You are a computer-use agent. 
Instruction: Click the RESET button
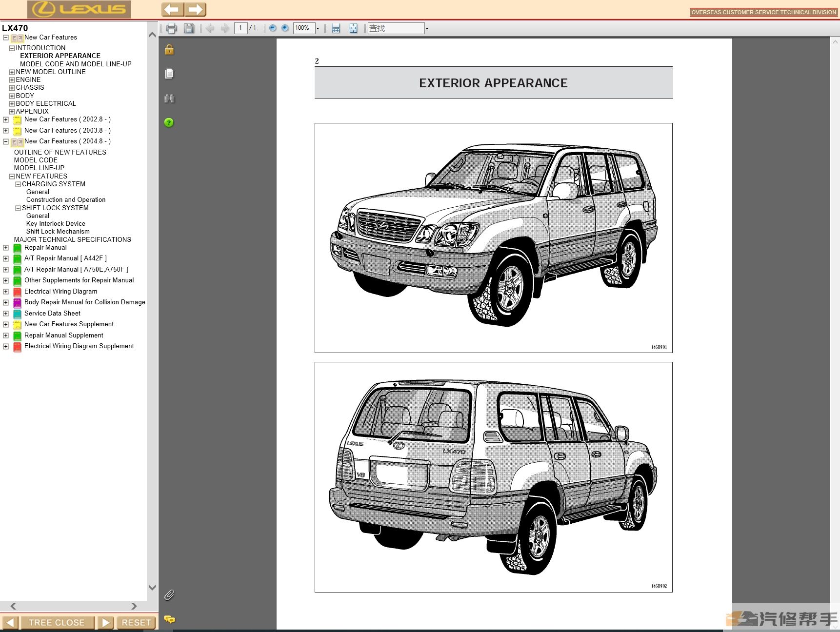(x=136, y=623)
